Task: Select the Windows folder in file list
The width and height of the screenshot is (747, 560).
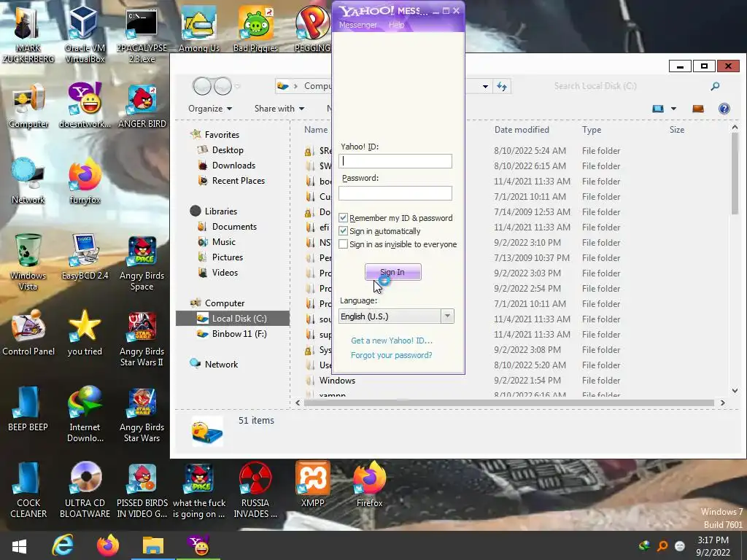Action: (x=337, y=381)
